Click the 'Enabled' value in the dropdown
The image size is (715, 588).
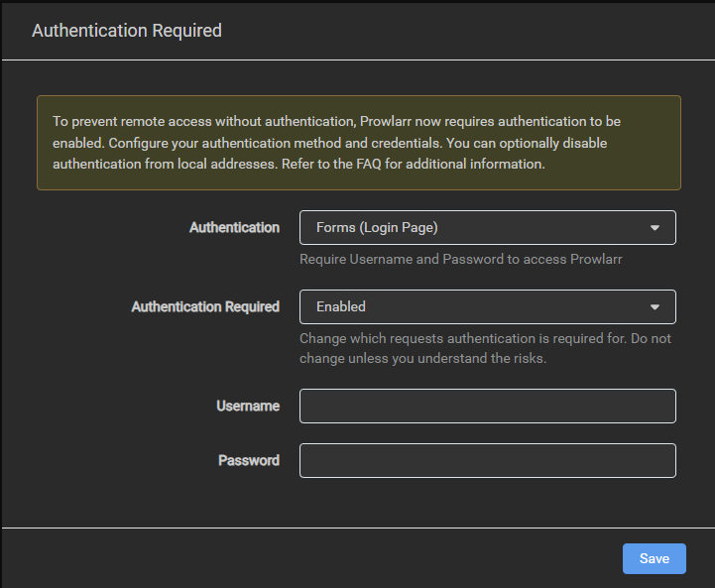[x=341, y=306]
